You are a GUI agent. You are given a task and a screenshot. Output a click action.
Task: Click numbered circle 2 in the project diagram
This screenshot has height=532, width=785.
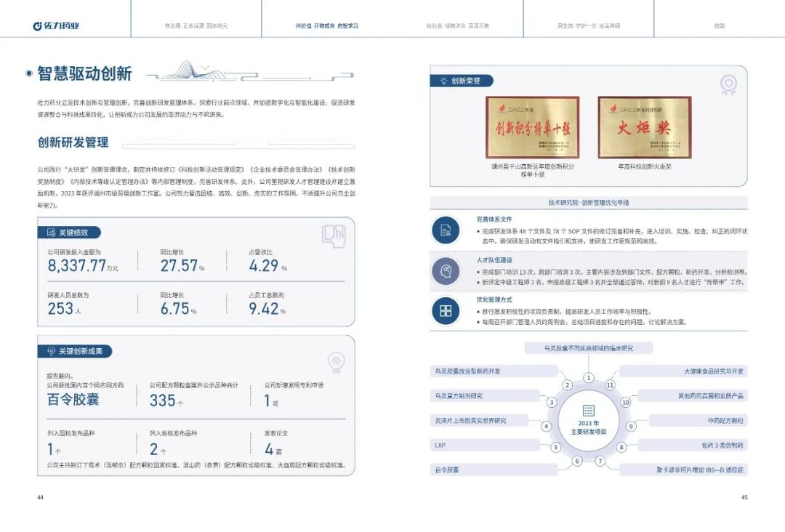tap(567, 385)
